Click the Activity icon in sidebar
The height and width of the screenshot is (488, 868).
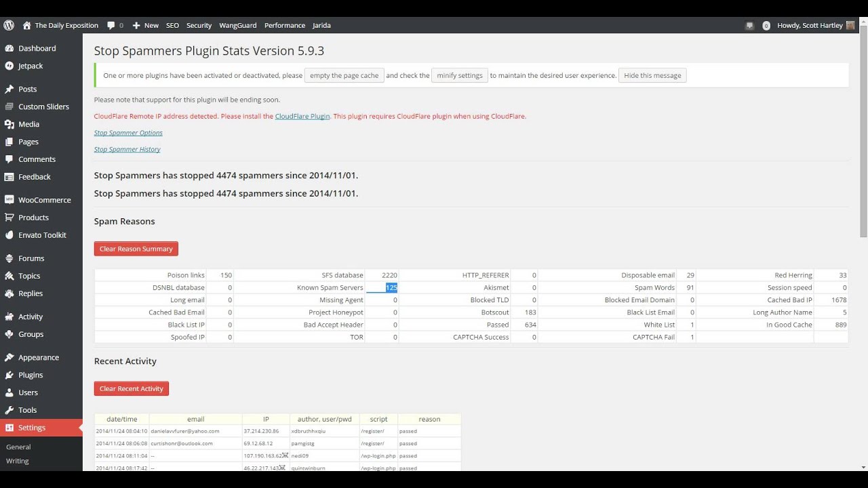click(x=9, y=317)
